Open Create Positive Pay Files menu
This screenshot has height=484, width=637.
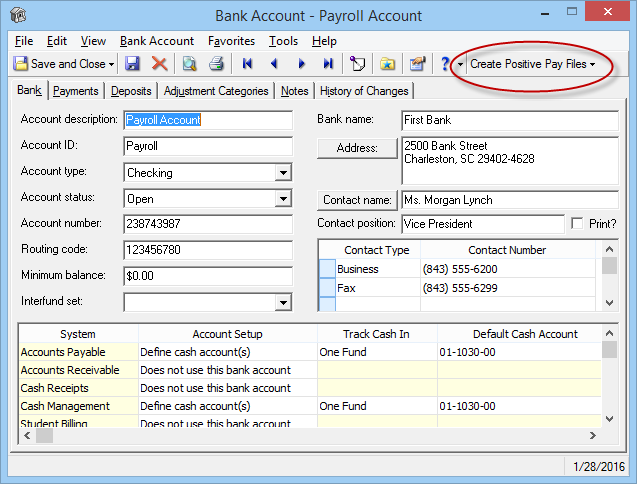coord(532,64)
